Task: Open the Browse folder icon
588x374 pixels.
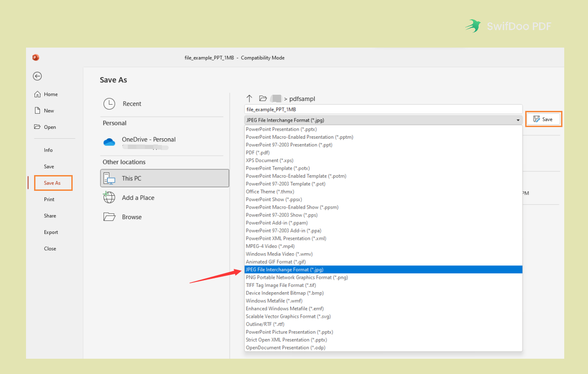Action: (109, 216)
